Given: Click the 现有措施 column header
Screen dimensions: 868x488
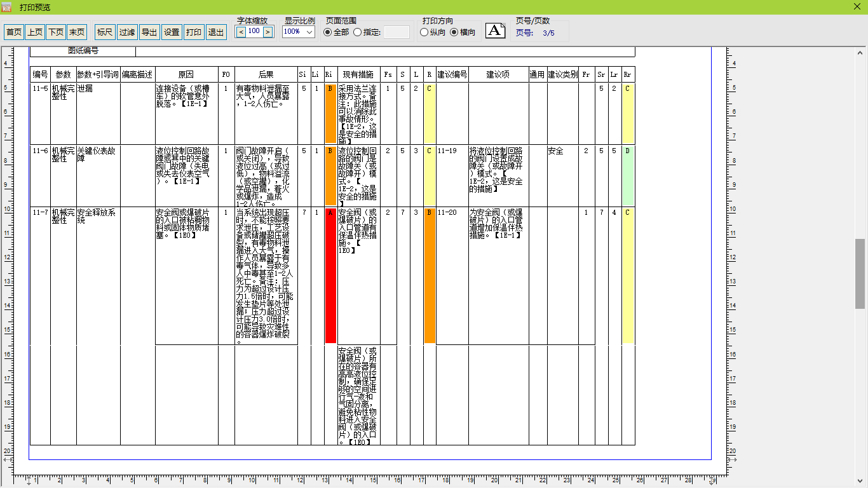Looking at the screenshot, I should click(358, 74).
